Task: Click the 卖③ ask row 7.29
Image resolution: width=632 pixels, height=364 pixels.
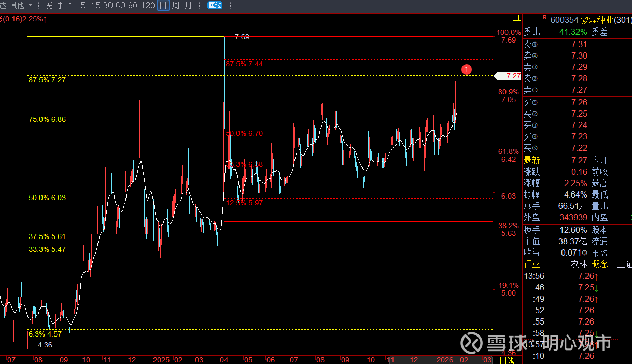Action: coord(577,67)
